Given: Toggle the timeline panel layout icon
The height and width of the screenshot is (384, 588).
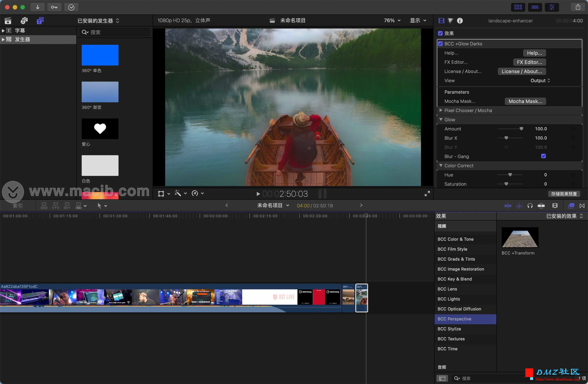Looking at the screenshot, I should [x=535, y=7].
